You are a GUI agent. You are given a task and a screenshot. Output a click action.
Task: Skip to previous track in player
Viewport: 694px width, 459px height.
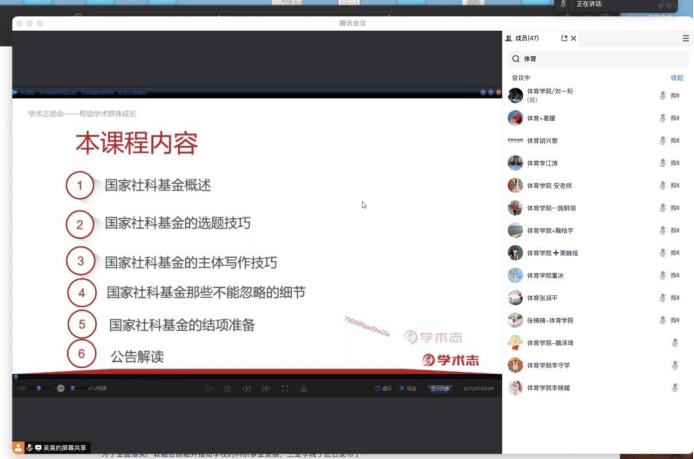pos(247,388)
